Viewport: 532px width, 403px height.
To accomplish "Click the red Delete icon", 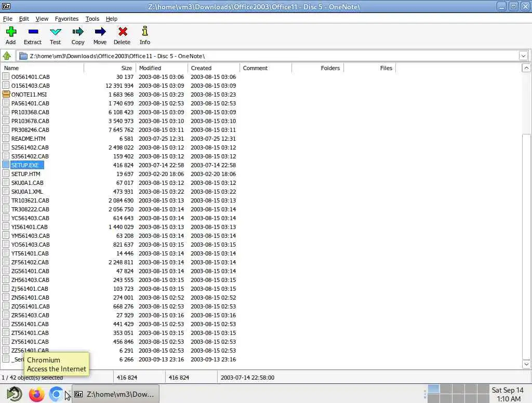I will (x=123, y=32).
